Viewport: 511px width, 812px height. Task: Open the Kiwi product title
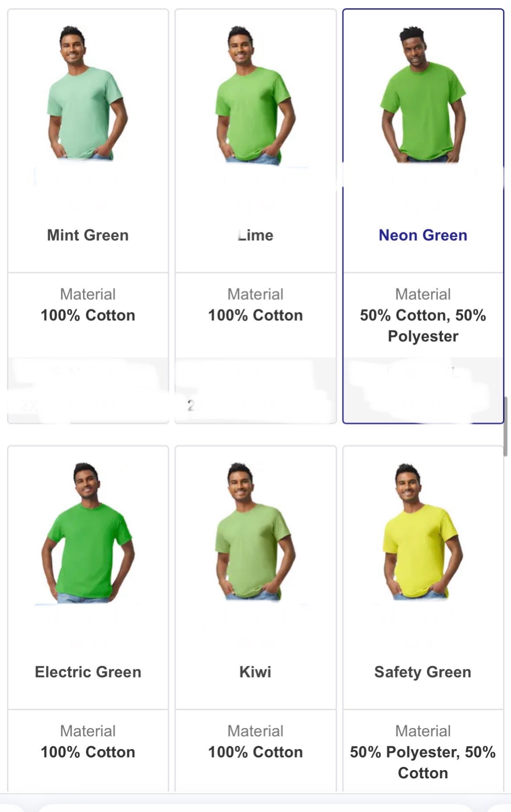click(255, 672)
